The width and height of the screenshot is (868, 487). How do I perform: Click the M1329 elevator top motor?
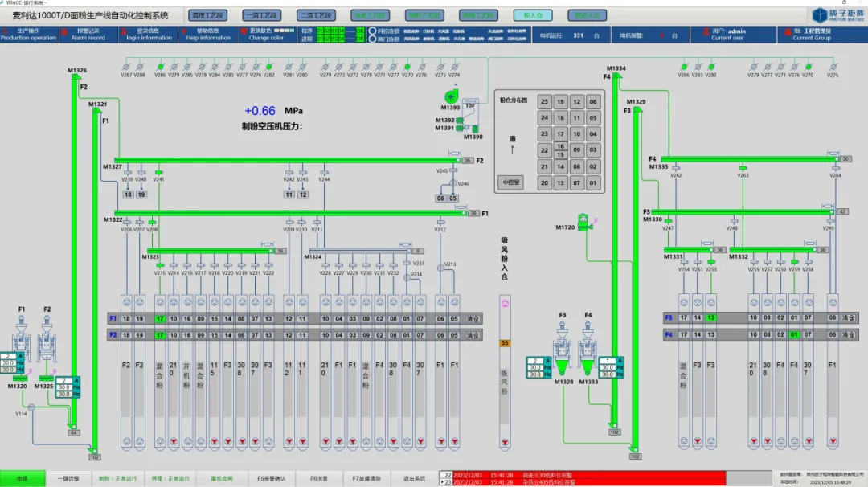(x=637, y=110)
